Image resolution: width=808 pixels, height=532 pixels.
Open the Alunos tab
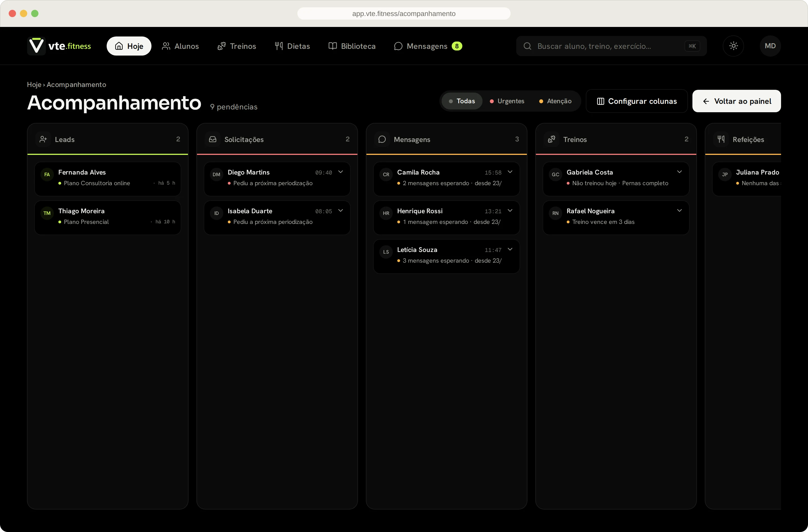coord(180,46)
